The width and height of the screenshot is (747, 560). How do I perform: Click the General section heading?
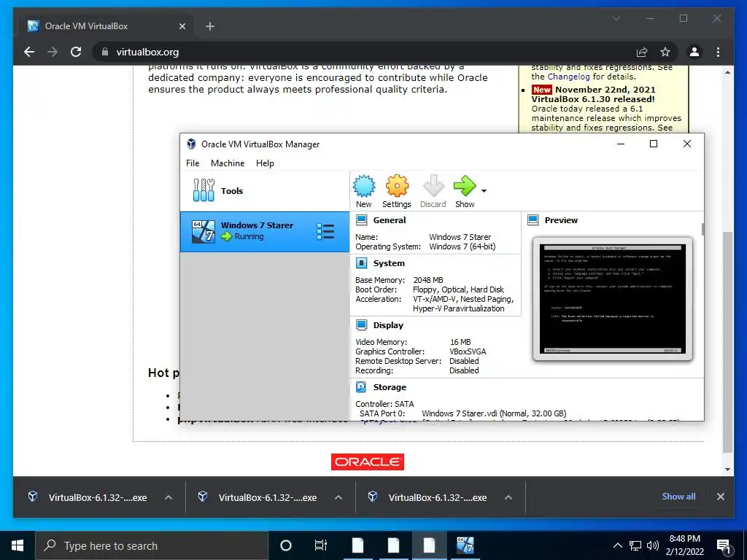click(x=390, y=220)
